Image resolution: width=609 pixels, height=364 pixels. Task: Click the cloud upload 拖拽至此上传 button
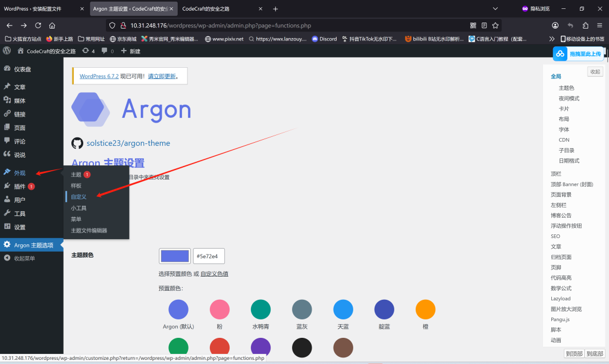pyautogui.click(x=578, y=54)
